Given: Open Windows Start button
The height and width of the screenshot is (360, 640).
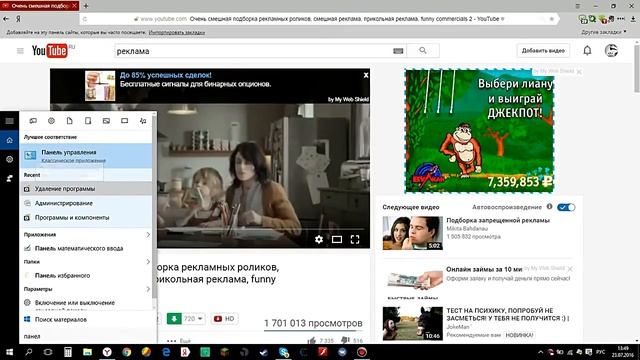Looking at the screenshot, I should (x=9, y=352).
